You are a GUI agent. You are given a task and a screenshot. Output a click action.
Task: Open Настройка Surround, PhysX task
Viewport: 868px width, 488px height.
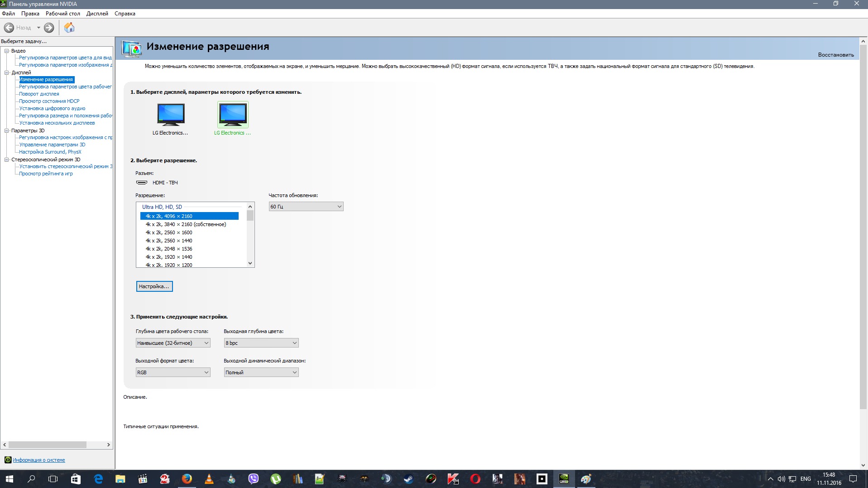[x=50, y=152]
